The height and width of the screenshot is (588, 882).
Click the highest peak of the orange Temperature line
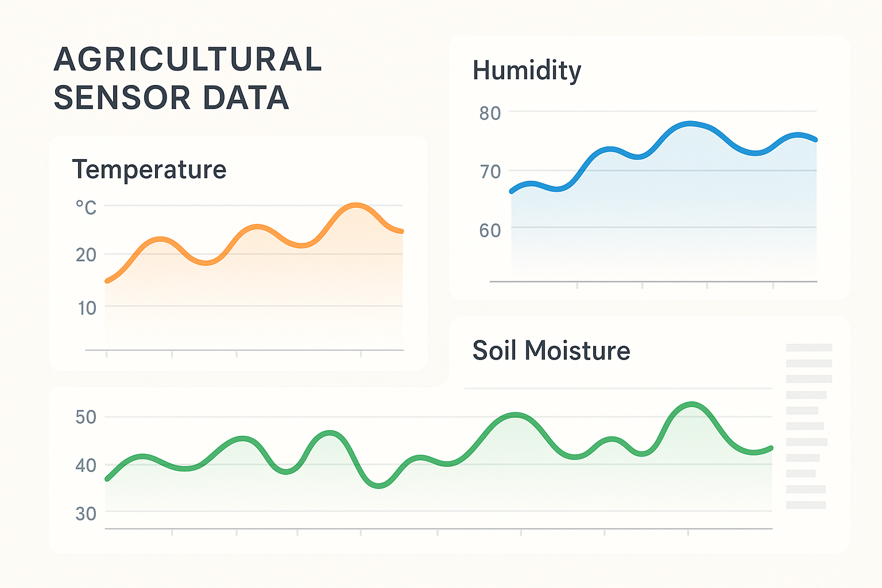pyautogui.click(x=357, y=205)
